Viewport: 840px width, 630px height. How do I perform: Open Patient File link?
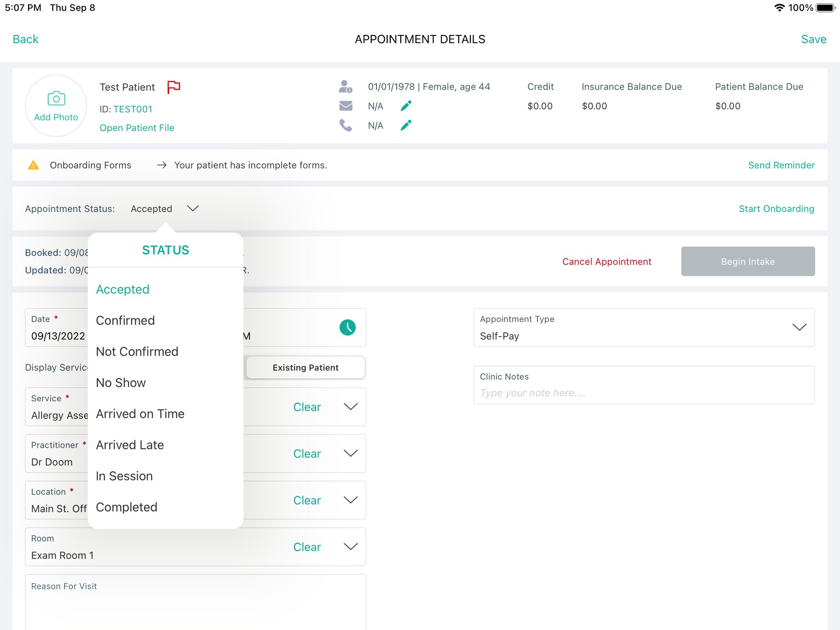point(137,127)
